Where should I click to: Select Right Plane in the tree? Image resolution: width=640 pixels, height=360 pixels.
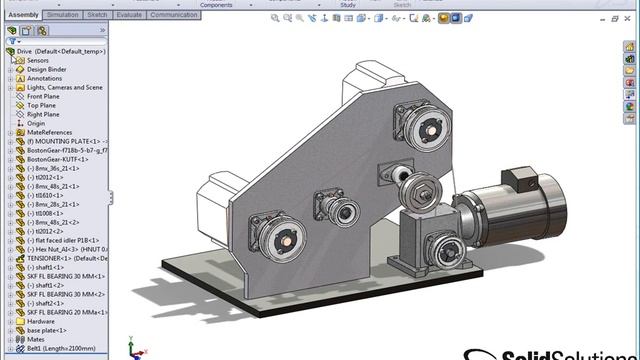43,114
